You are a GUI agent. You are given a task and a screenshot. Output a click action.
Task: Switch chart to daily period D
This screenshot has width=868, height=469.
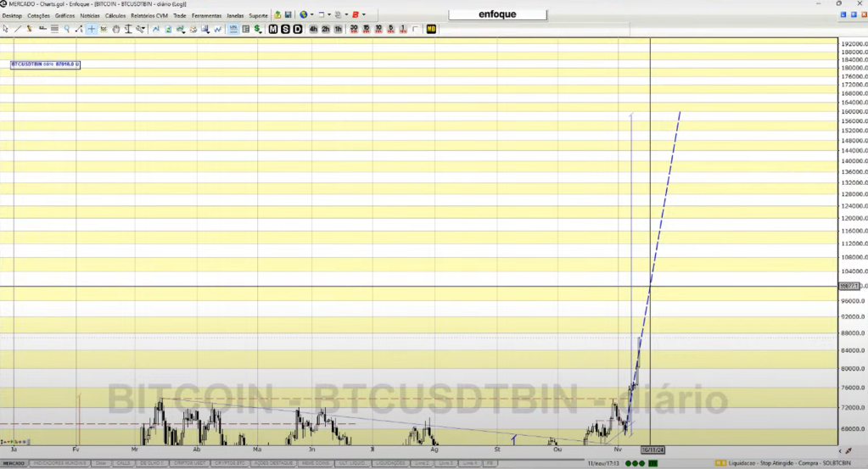(x=297, y=29)
